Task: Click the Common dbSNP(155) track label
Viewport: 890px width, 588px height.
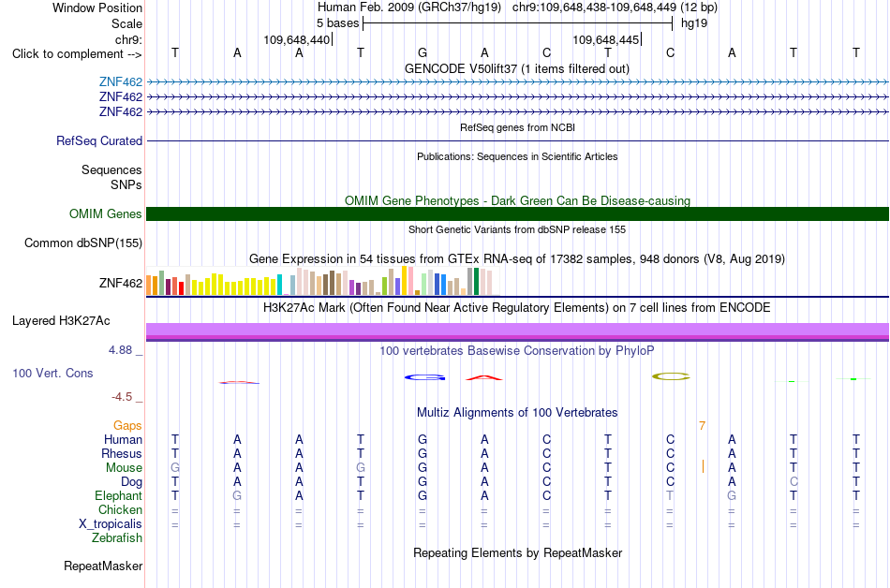Action: point(82,243)
